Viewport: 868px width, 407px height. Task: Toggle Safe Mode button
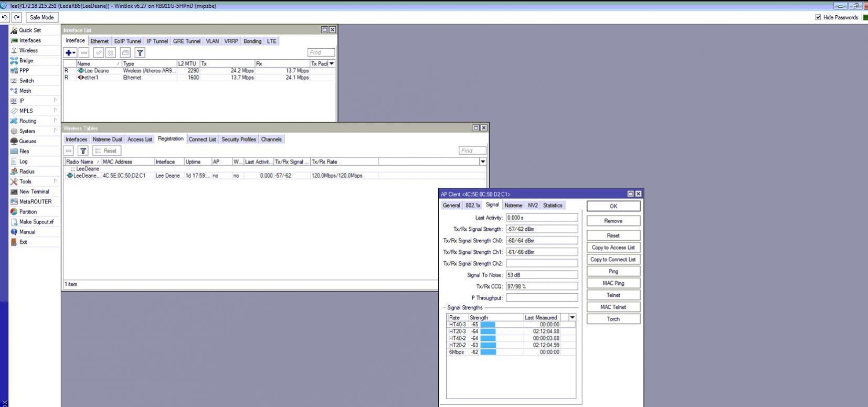41,17
